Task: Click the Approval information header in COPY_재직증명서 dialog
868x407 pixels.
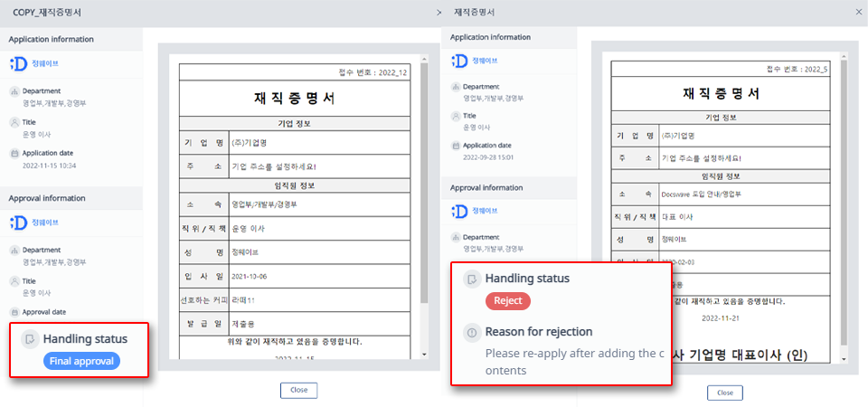Action: coord(46,198)
